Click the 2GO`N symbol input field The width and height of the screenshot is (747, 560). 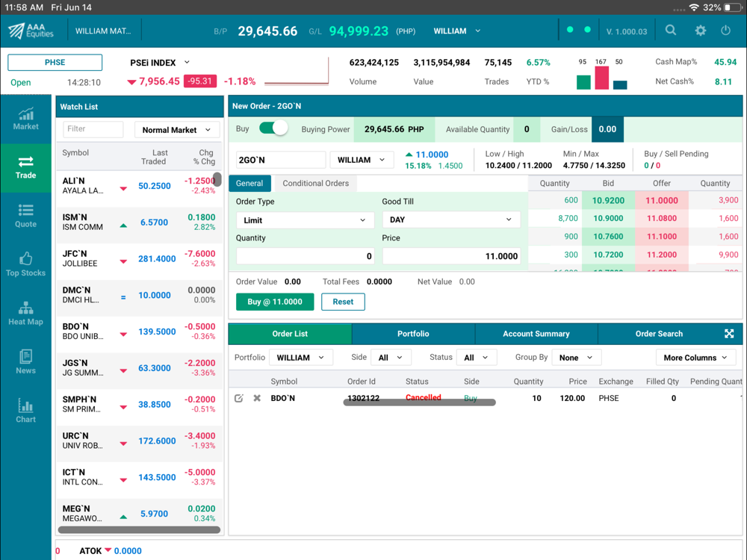(281, 160)
